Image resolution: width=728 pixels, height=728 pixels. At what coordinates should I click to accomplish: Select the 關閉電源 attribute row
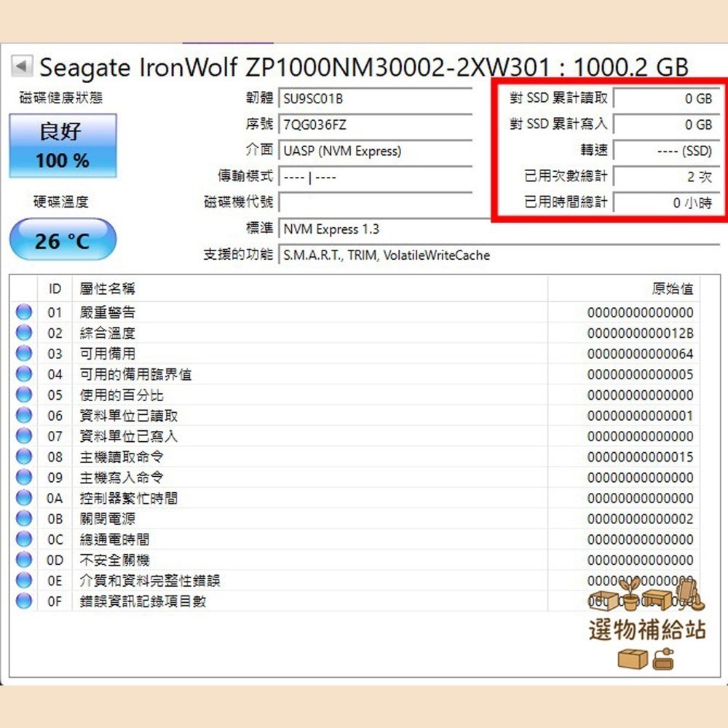click(355, 518)
